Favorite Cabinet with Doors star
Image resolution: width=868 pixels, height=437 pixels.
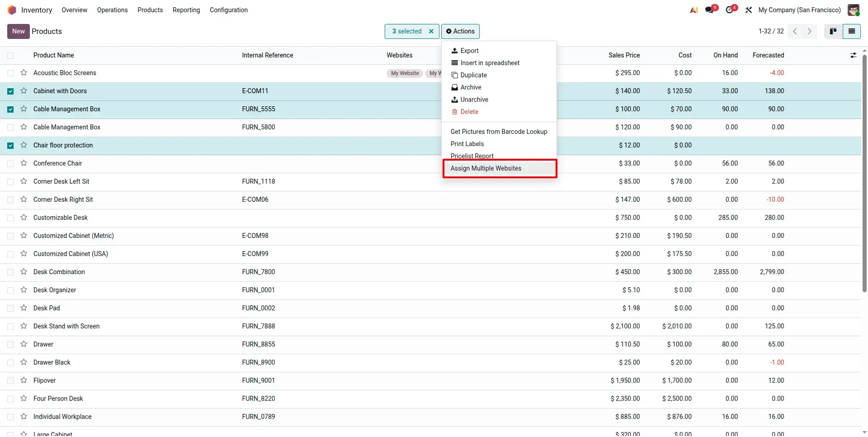coord(24,91)
